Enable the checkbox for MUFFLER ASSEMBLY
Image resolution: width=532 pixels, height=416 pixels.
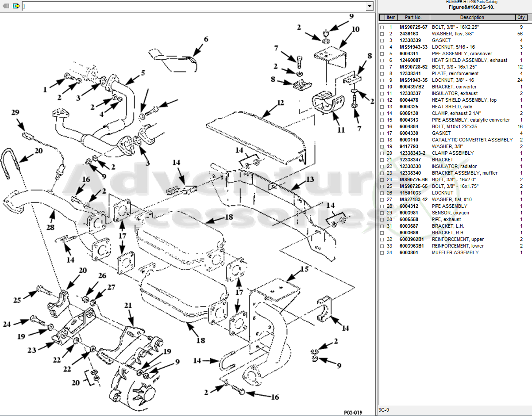[382, 253]
